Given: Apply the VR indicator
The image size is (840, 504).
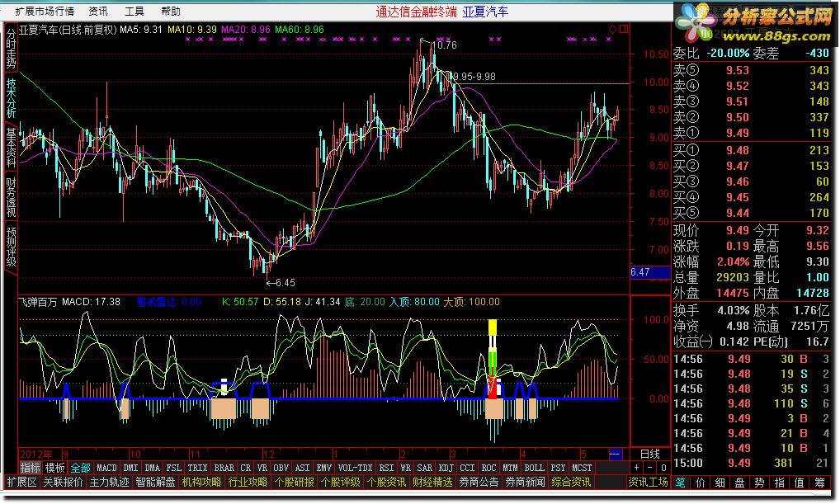Looking at the screenshot, I should [262, 468].
